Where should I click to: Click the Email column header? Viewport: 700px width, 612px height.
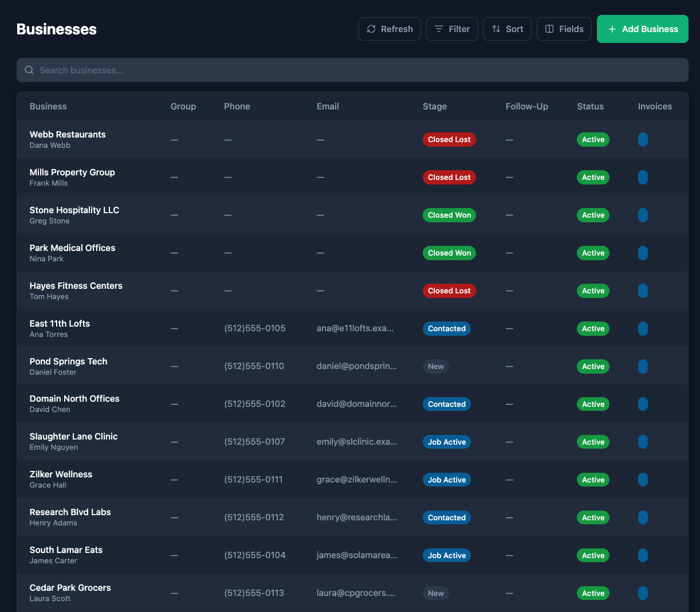point(328,107)
